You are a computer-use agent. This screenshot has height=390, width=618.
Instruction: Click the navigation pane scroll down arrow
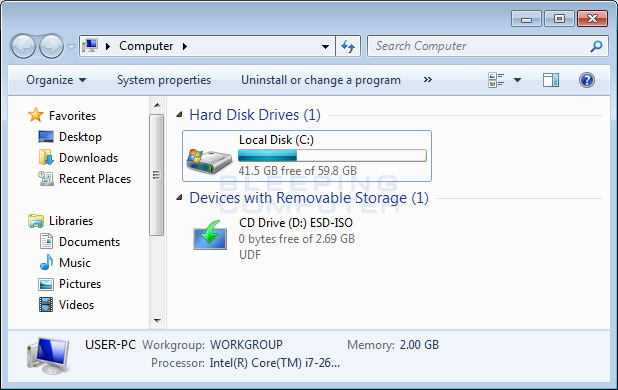pos(157,321)
